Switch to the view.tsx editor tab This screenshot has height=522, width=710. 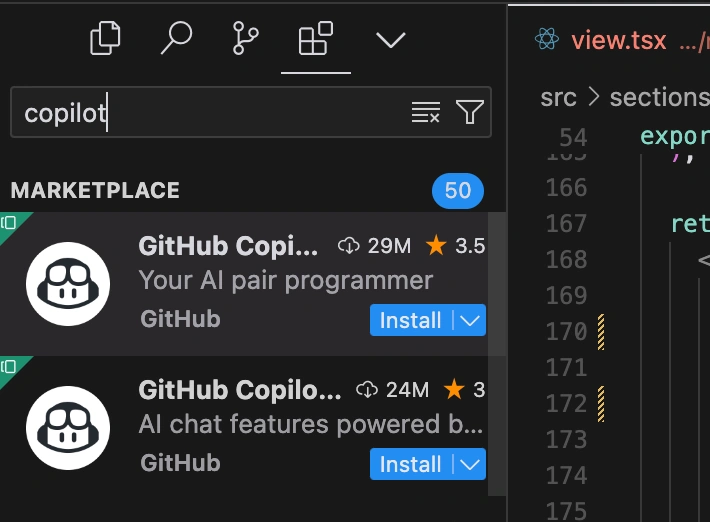tap(619, 40)
